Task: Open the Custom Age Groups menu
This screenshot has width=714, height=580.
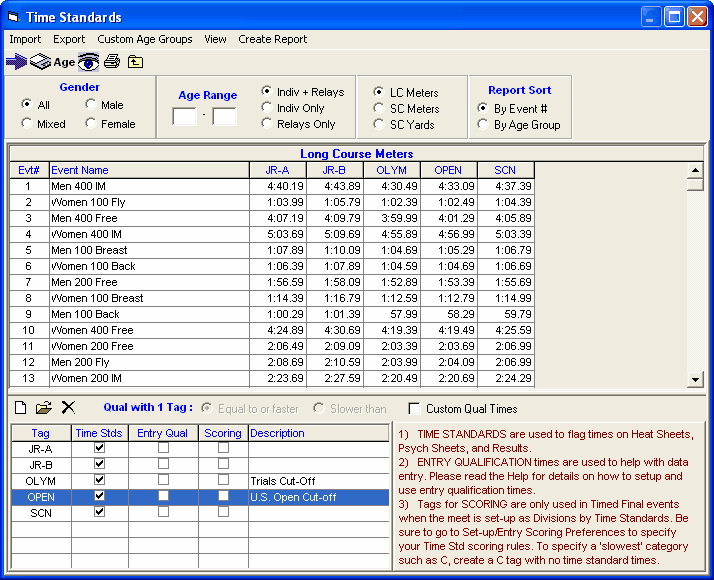Action: 145,39
